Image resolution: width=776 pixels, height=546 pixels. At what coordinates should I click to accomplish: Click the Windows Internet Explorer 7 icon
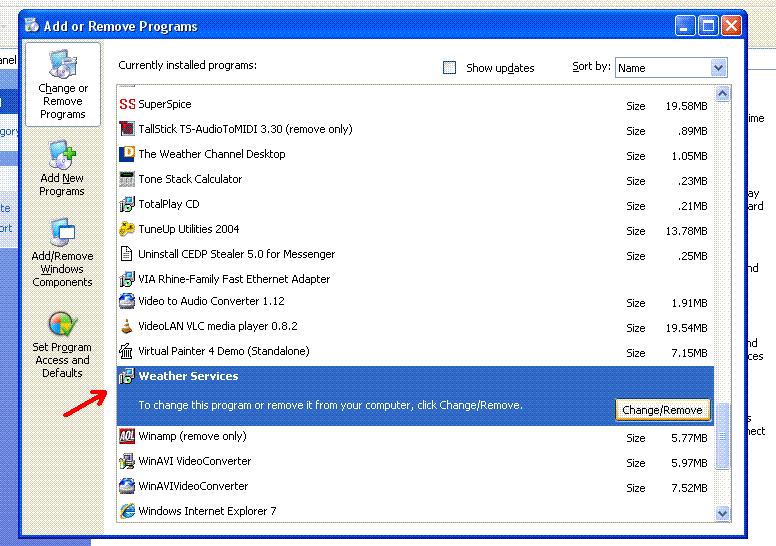pyautogui.click(x=127, y=511)
